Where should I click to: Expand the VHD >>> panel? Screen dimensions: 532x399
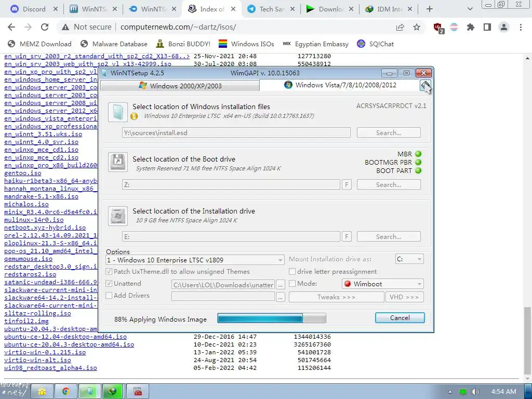point(404,297)
